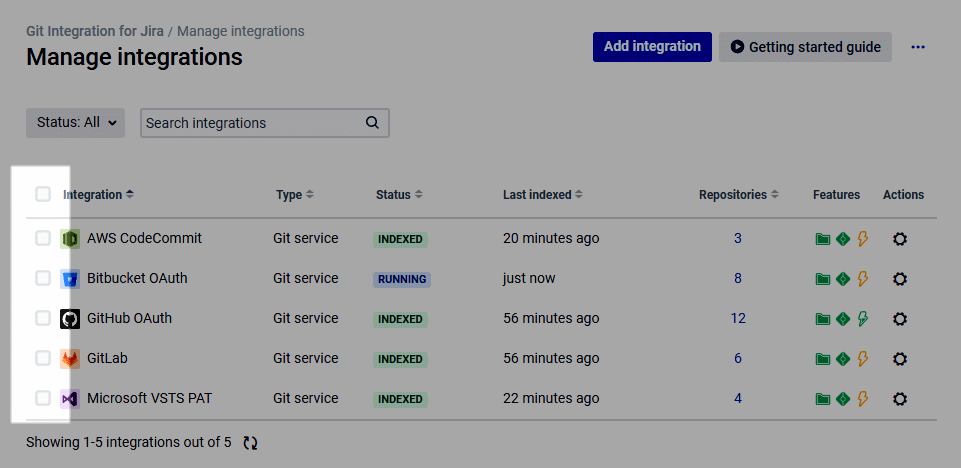This screenshot has height=468, width=961.
Task: Sort by the Status column header
Action: coord(399,195)
